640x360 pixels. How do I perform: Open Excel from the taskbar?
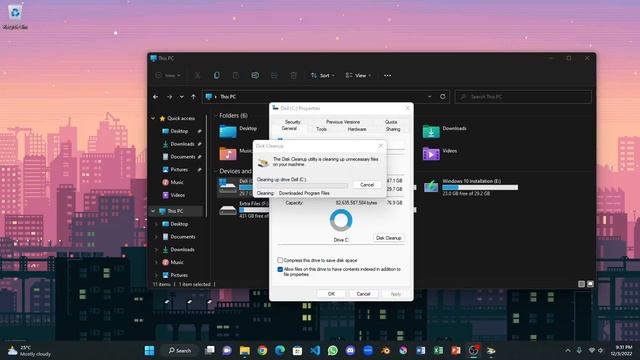[438, 351]
